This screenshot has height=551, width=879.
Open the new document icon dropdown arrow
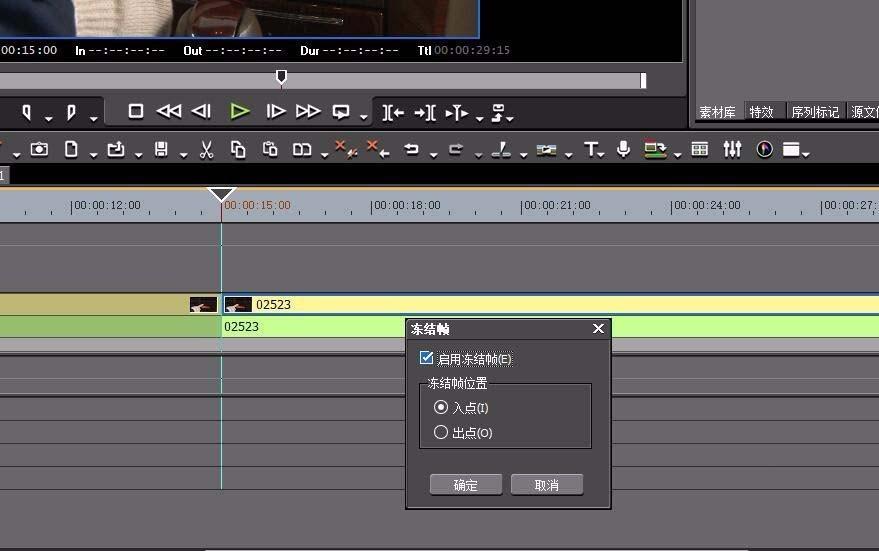coord(93,154)
